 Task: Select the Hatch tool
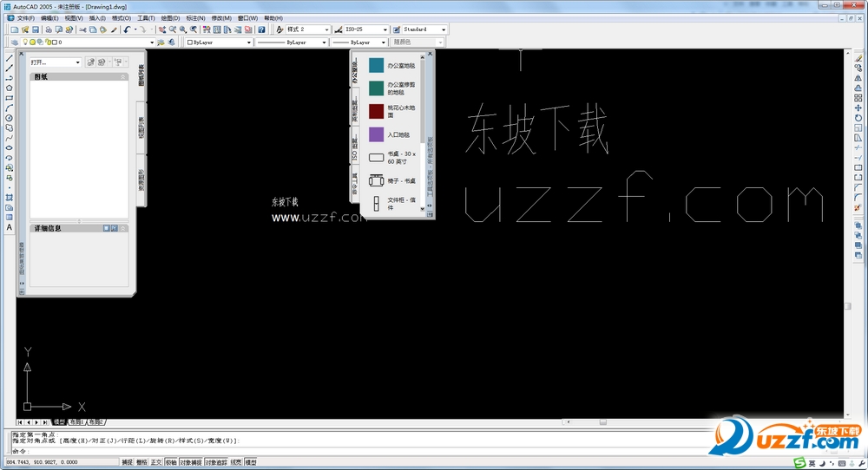[x=10, y=198]
